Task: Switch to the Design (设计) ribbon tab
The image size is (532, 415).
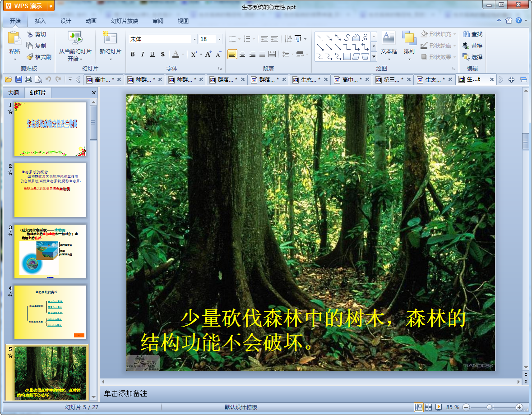Action: (x=65, y=21)
